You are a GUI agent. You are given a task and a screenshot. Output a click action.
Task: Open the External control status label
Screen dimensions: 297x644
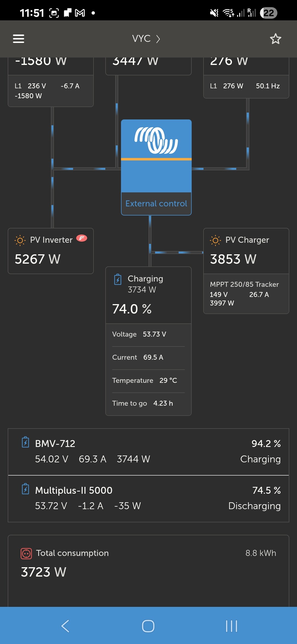156,204
